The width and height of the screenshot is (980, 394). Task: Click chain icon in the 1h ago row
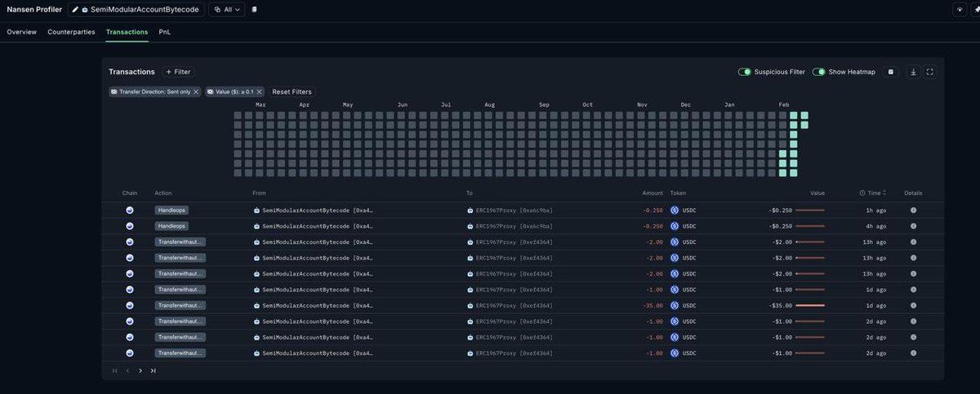(130, 210)
